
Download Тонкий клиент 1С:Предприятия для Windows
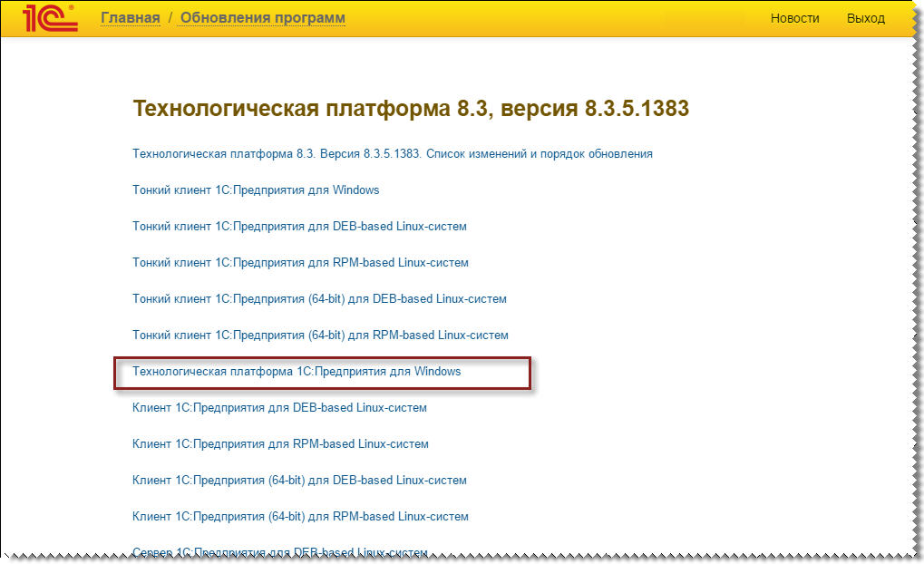pyautogui.click(x=257, y=190)
